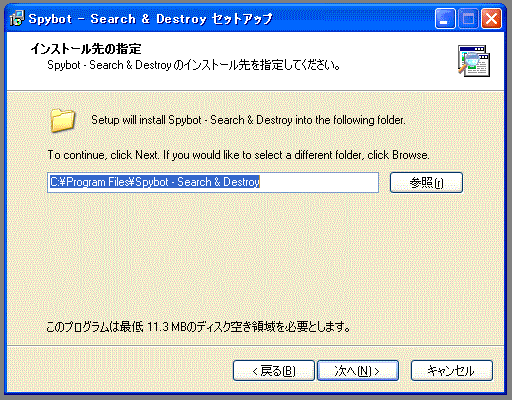Click the "To continue, click Next" instruction text

238,155
